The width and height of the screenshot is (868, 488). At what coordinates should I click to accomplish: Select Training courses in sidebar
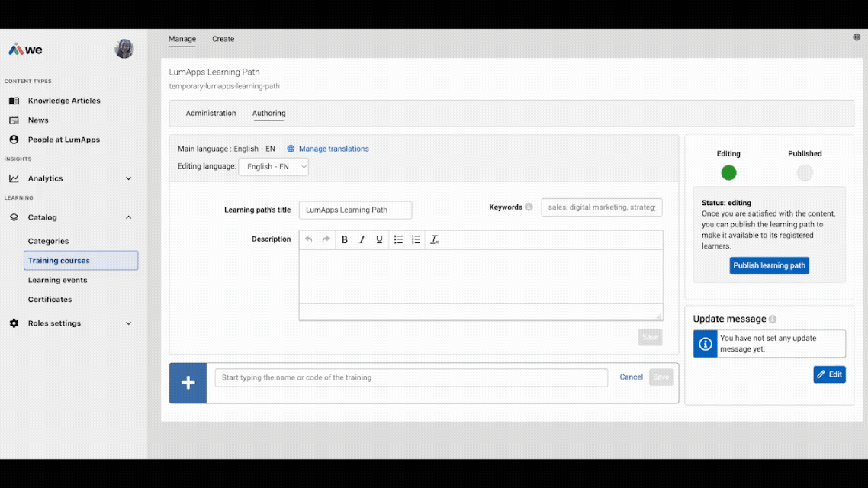(81, 261)
